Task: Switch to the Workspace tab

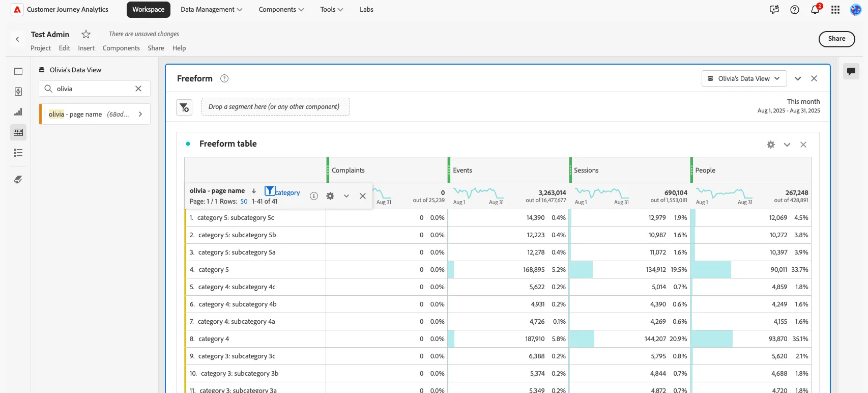Action: (x=149, y=10)
